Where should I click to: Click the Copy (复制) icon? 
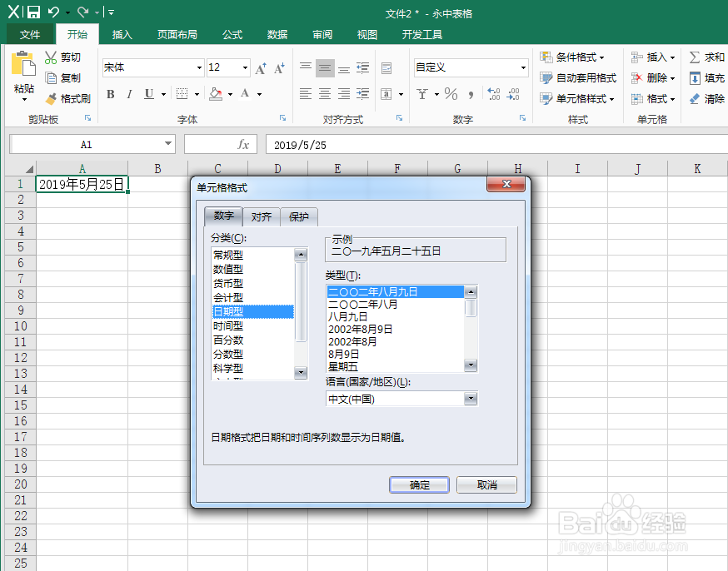pyautogui.click(x=51, y=78)
